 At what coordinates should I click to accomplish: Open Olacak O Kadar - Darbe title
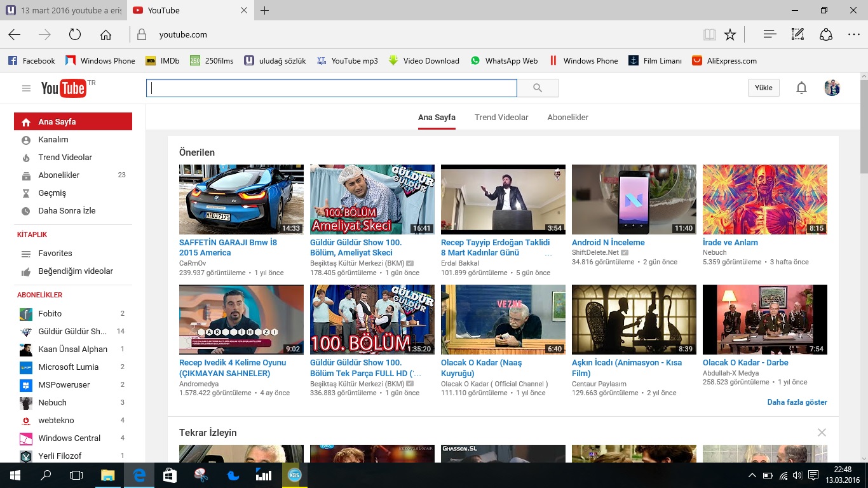[x=745, y=363]
